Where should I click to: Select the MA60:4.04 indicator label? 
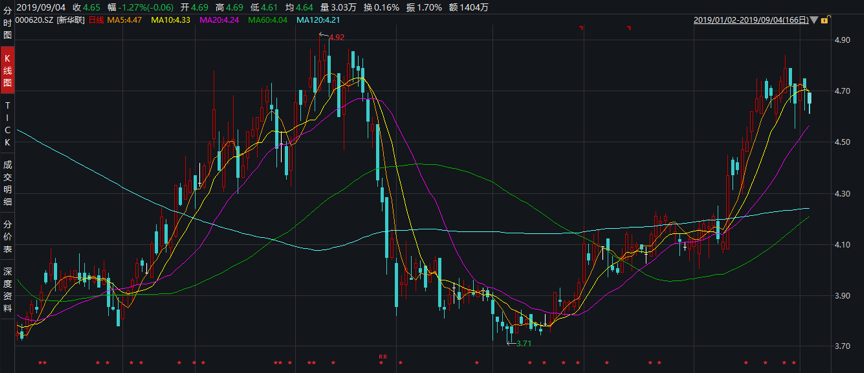[x=269, y=20]
